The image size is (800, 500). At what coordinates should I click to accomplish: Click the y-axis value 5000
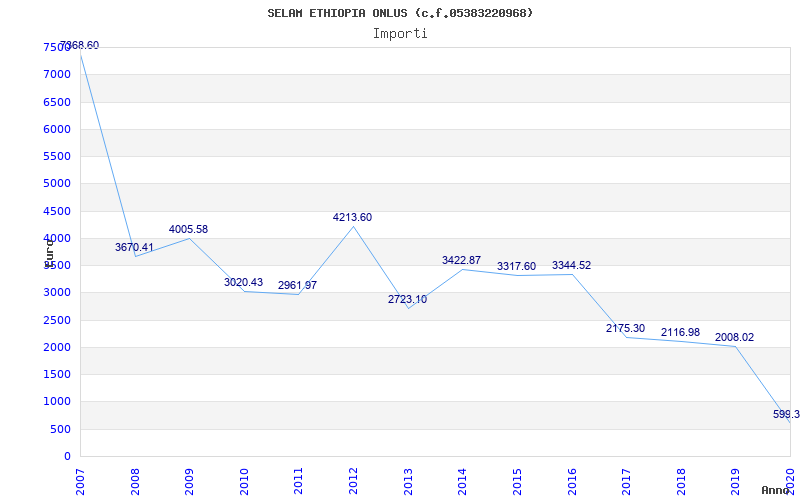57,184
